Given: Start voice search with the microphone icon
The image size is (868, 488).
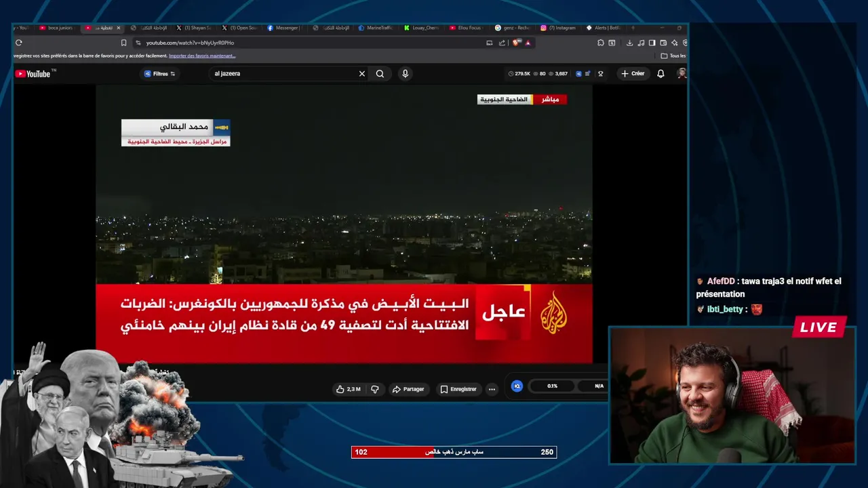Looking at the screenshot, I should point(405,74).
